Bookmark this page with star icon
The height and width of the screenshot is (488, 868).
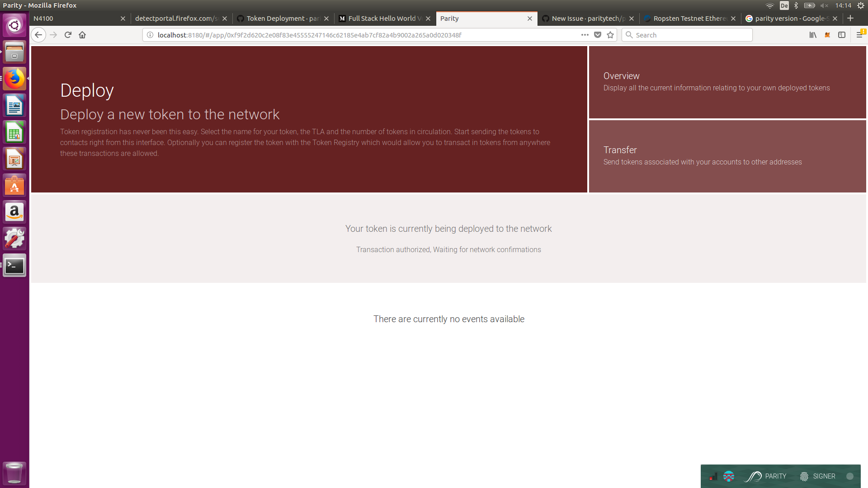pyautogui.click(x=610, y=35)
